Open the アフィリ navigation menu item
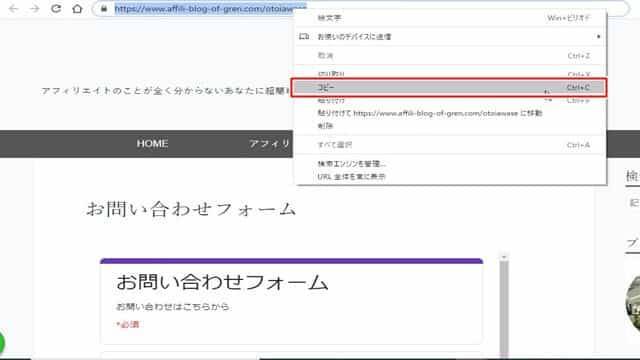The width and height of the screenshot is (640, 360). (x=269, y=144)
